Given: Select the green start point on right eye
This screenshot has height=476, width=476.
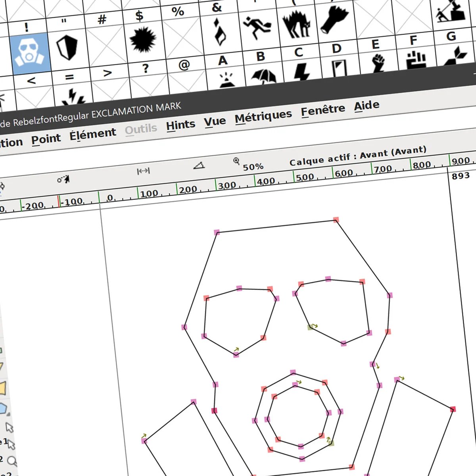Looking at the screenshot, I should 310,327.
